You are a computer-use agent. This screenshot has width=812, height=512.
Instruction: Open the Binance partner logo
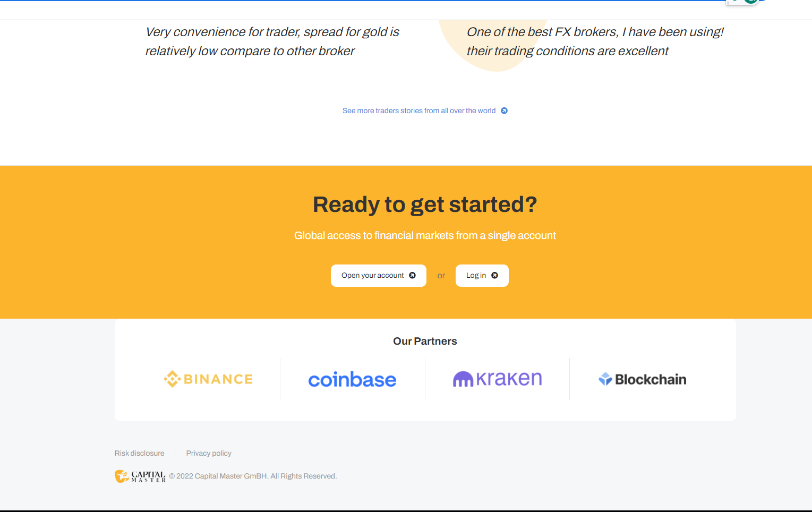[x=208, y=379]
